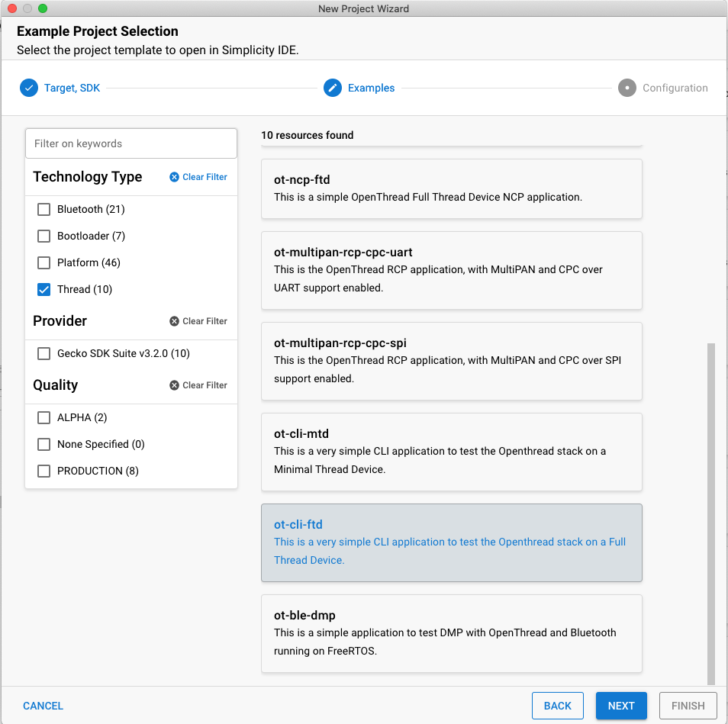
Task: Clear the Quality filter
Action: coord(198,385)
